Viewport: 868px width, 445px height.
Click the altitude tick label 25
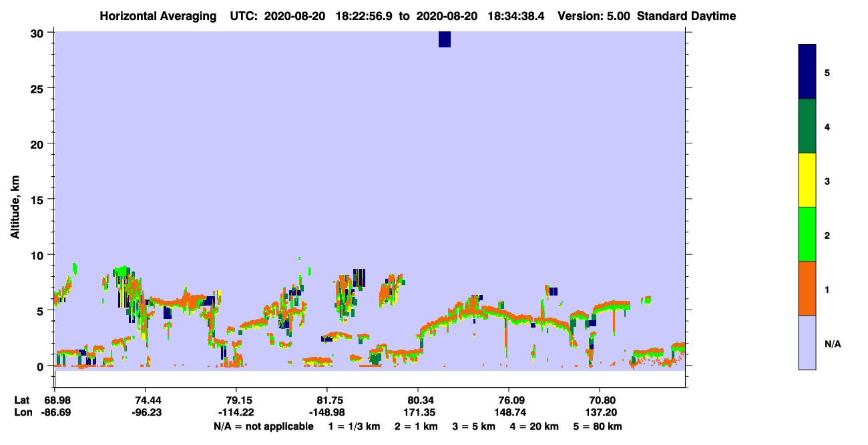pos(39,88)
